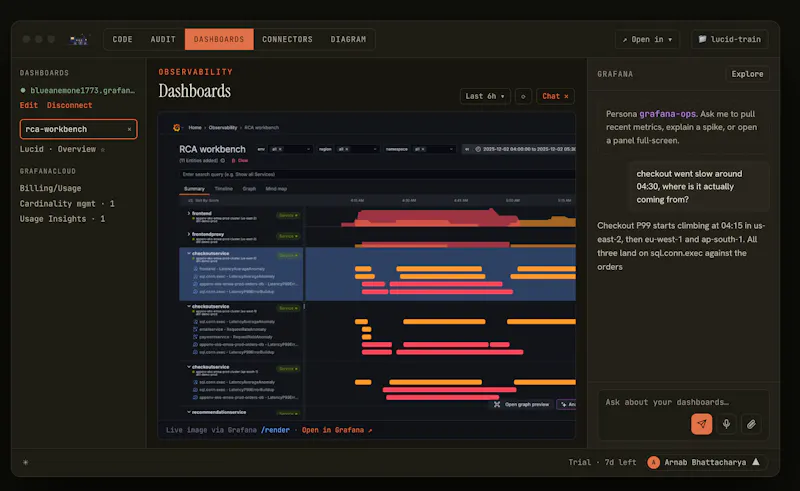Switch to the CODE tab
This screenshot has width=800, height=491.
(x=122, y=39)
